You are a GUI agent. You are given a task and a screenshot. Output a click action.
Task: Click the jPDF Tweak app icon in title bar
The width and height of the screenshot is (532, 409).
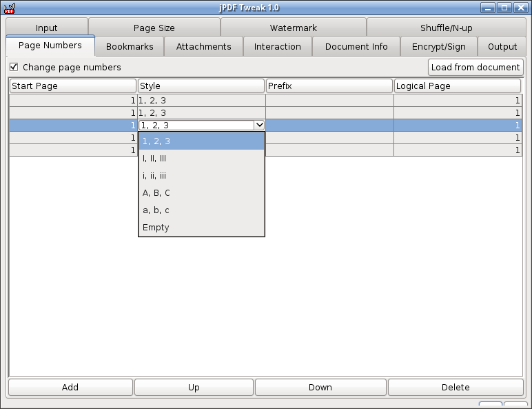click(10, 8)
